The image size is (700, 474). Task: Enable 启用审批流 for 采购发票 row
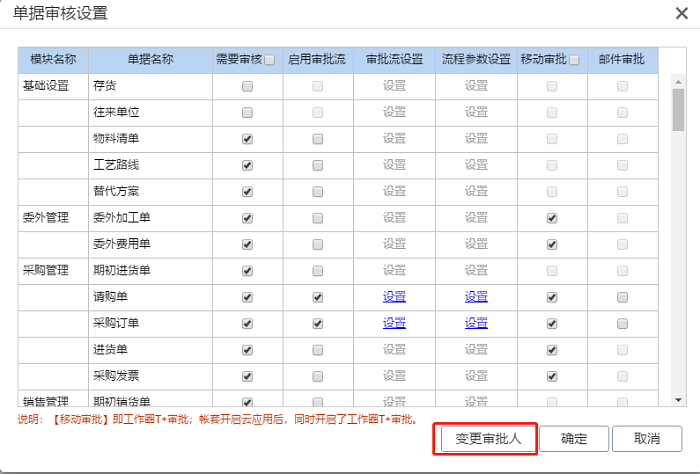tap(317, 376)
